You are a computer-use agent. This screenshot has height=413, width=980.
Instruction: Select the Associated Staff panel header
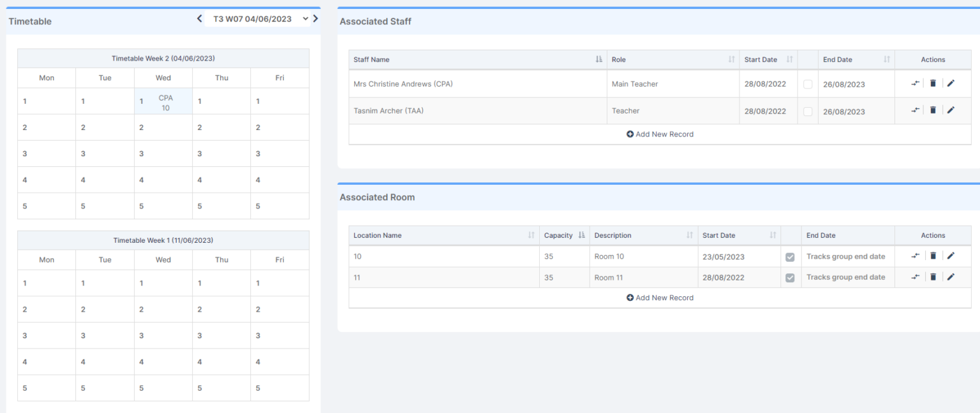375,21
